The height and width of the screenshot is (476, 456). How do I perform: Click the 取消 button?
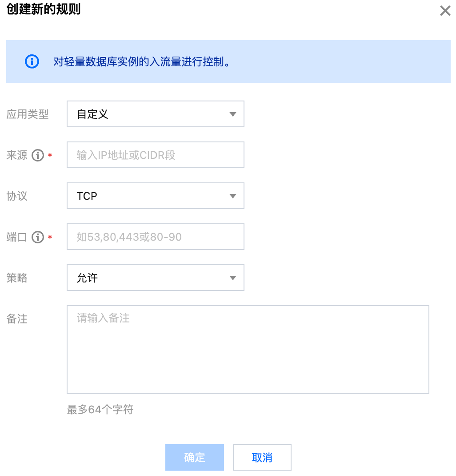[262, 457]
